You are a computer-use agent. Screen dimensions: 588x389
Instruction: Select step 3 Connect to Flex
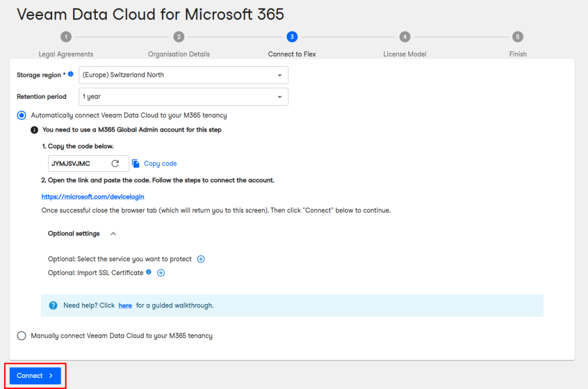pos(292,37)
